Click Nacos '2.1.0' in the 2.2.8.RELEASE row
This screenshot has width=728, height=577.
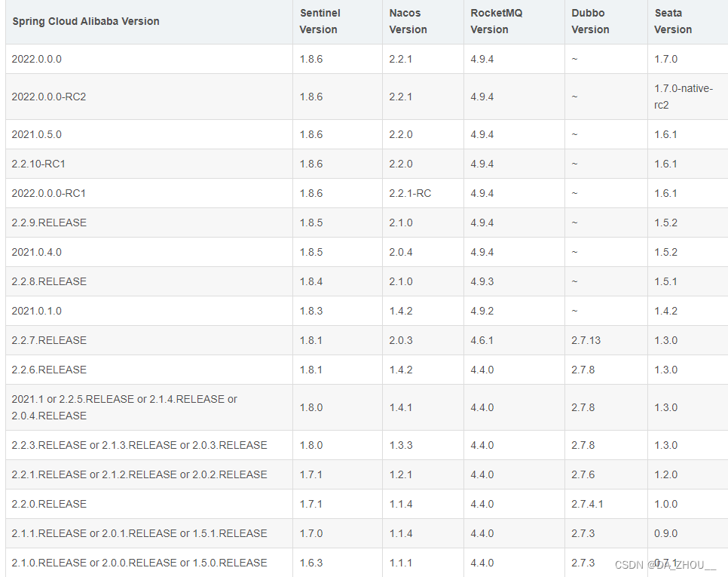pos(401,281)
